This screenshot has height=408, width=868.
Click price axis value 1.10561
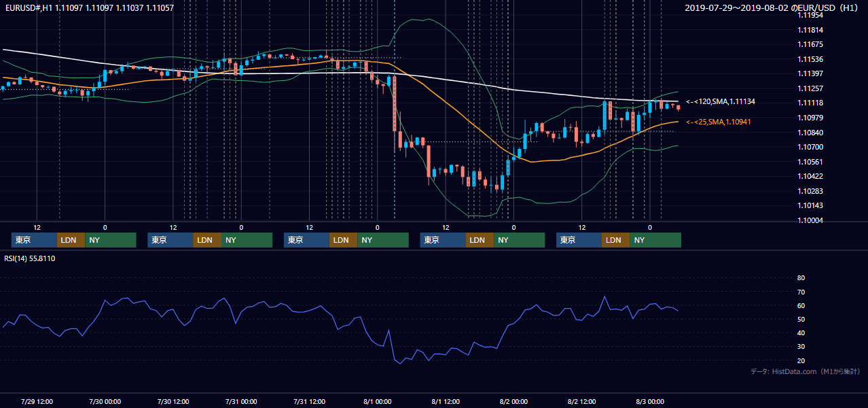click(x=810, y=162)
